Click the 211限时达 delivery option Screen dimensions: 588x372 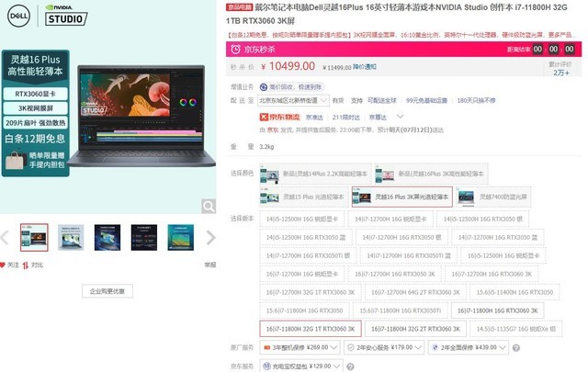tap(345, 118)
